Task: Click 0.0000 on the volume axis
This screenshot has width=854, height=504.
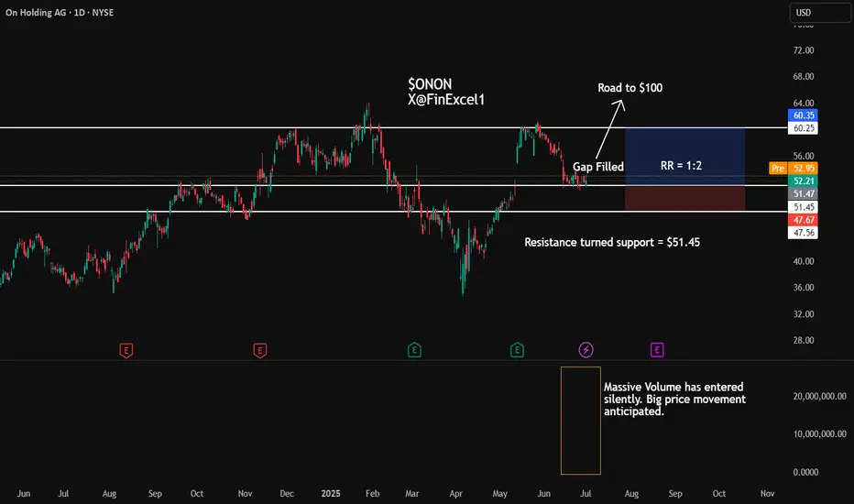Action: point(805,472)
